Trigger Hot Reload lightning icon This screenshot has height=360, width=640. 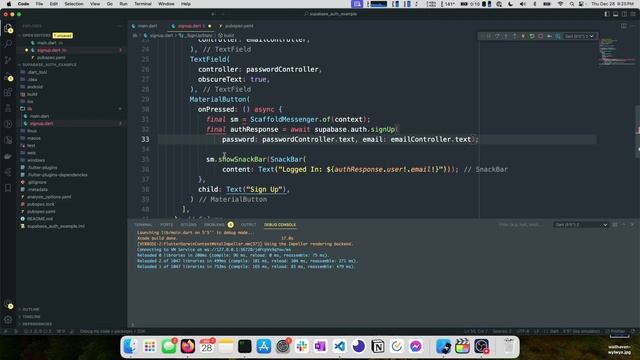click(523, 36)
